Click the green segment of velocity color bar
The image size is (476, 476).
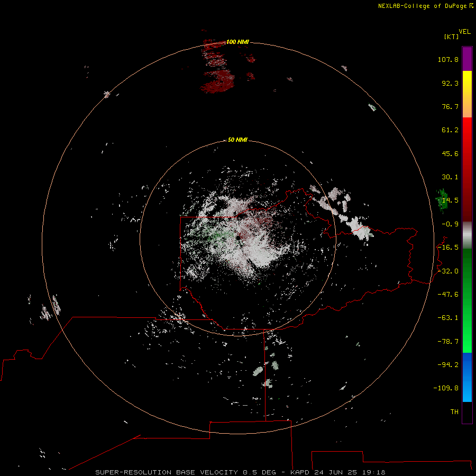pos(467,300)
